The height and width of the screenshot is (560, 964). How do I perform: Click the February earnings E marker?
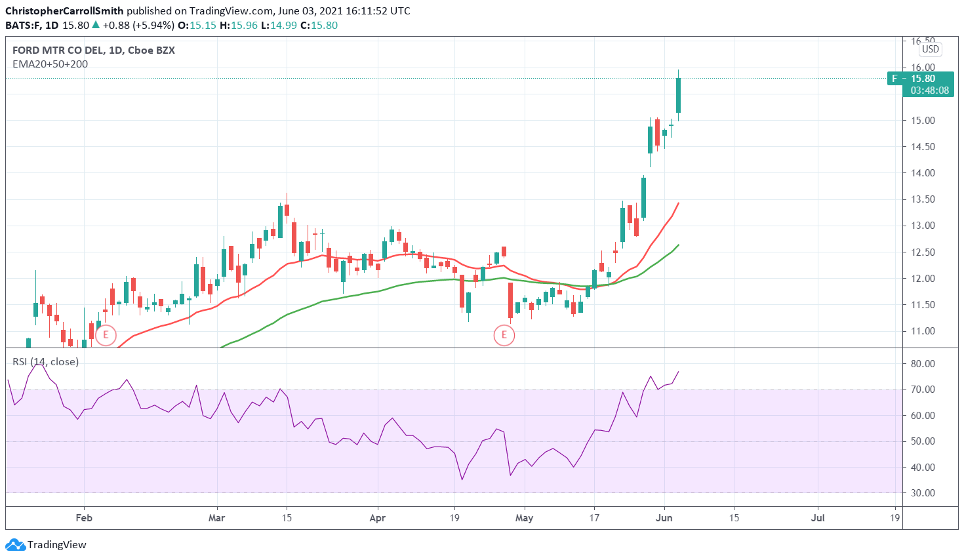(106, 335)
